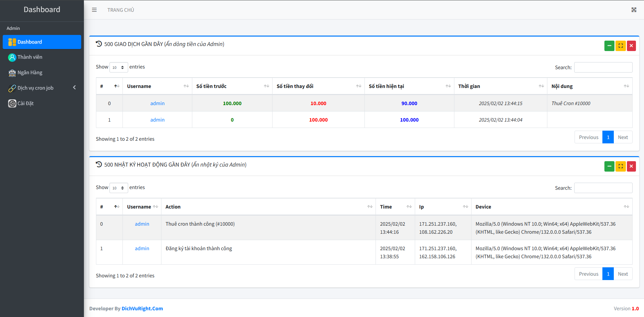Click the fullscreen icon in the top bar
The width and height of the screenshot is (644, 317).
click(634, 10)
